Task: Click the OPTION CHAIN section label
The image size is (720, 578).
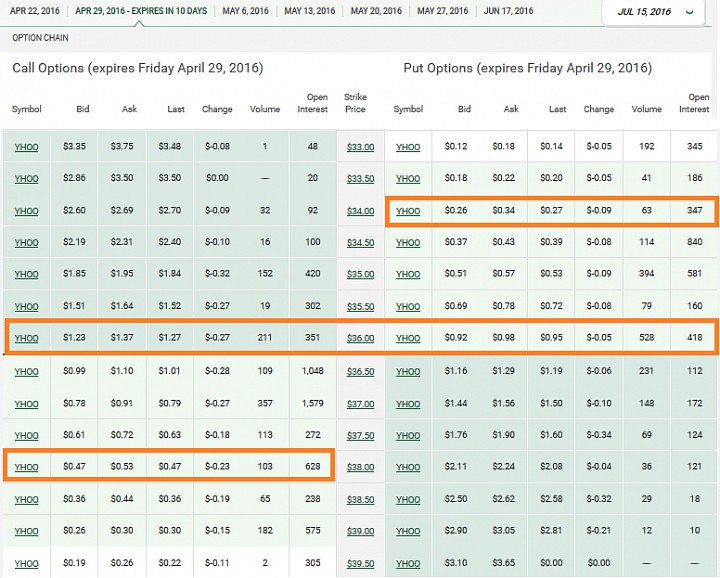Action: tap(40, 38)
